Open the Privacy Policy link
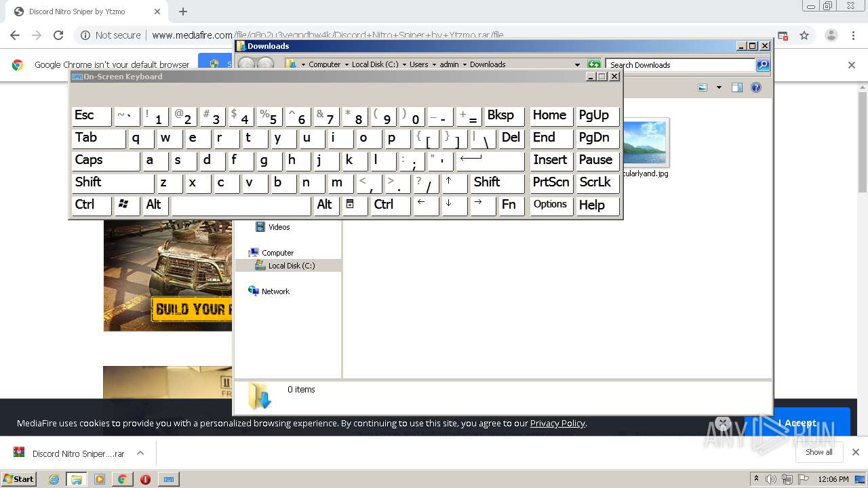The width and height of the screenshot is (868, 488). pyautogui.click(x=557, y=423)
